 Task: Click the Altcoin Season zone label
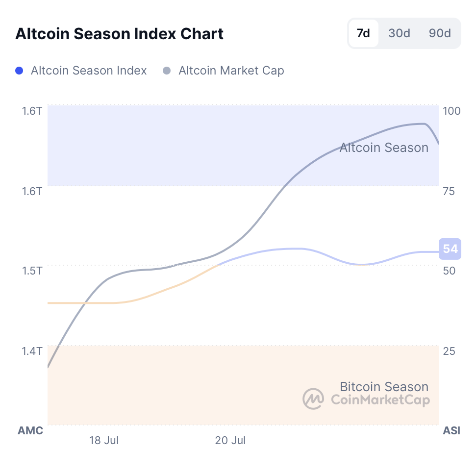click(384, 148)
